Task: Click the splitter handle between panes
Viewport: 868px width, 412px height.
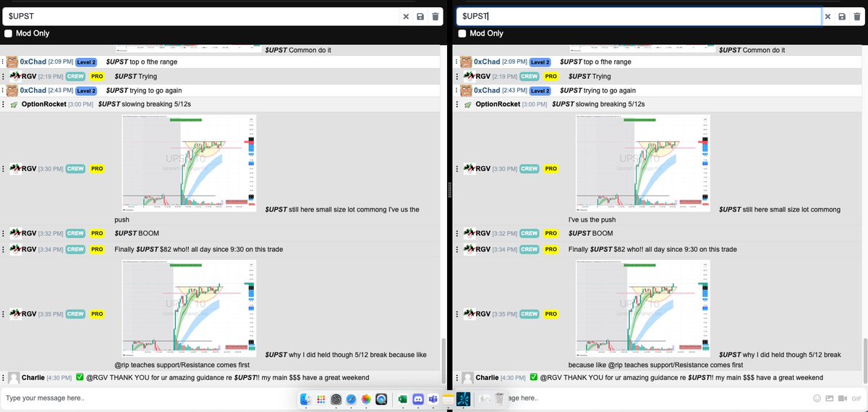Action: pos(450,190)
